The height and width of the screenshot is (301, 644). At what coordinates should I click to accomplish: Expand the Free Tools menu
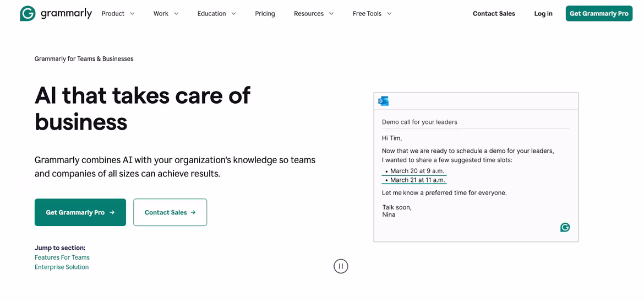(372, 14)
